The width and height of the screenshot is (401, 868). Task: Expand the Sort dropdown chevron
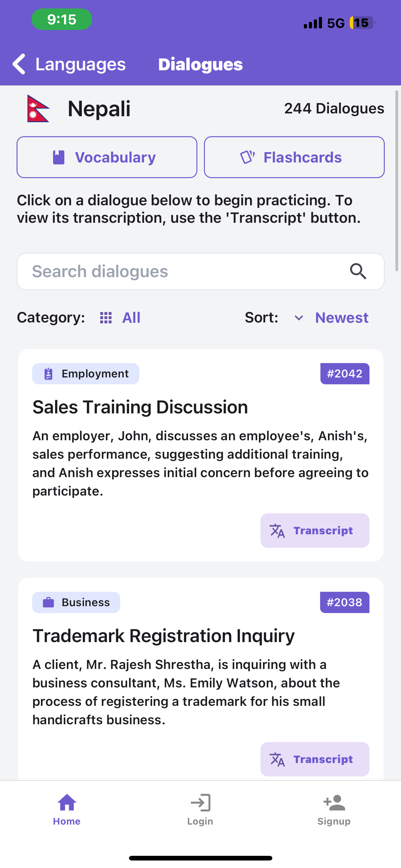point(299,318)
